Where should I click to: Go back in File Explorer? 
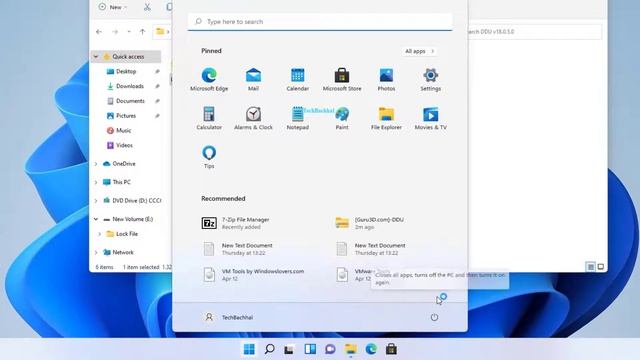point(99,31)
